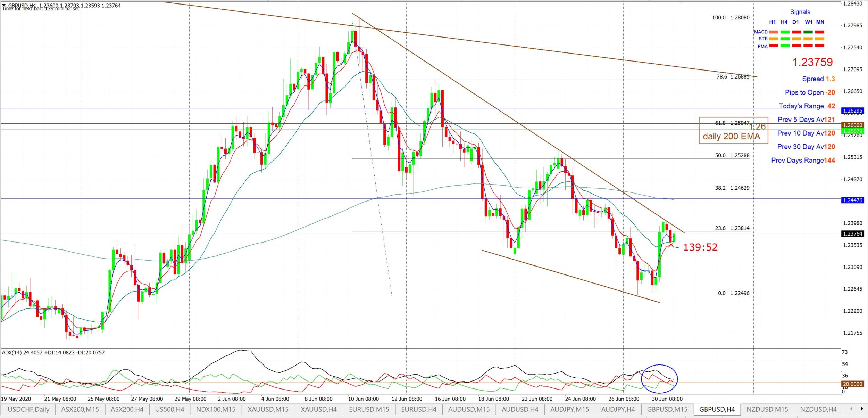
Task: Switch to the AUDUSD,M15 tab
Action: click(x=469, y=409)
